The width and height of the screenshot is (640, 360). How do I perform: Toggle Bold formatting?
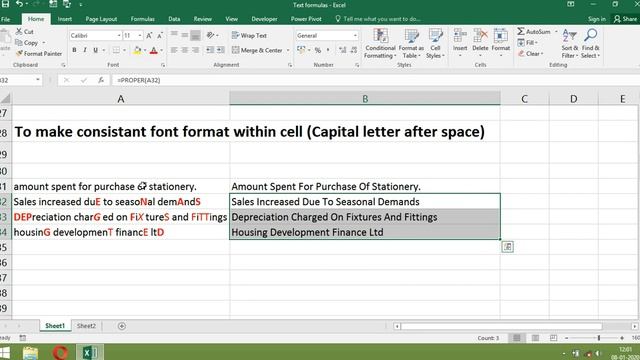[x=74, y=50]
